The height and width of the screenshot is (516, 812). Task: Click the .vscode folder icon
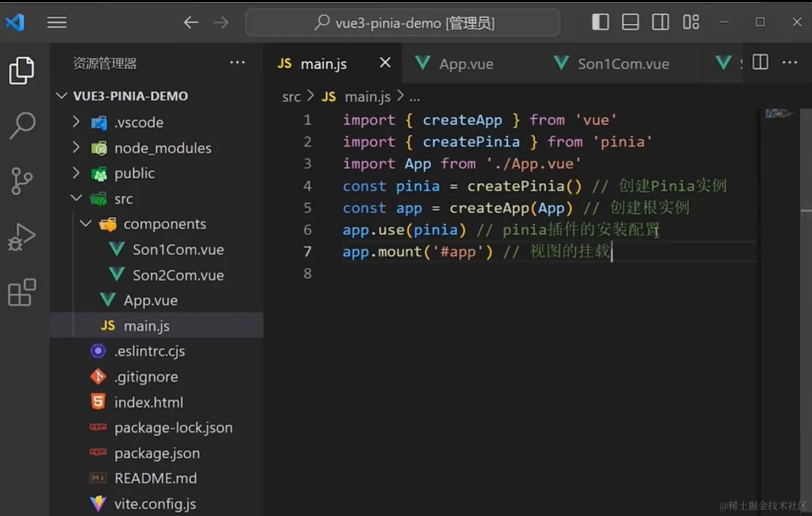tap(99, 122)
